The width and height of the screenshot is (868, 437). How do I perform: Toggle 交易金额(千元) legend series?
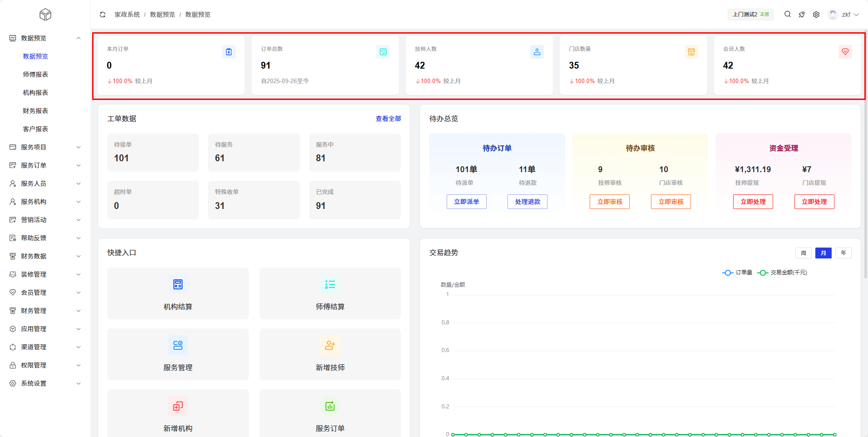782,273
